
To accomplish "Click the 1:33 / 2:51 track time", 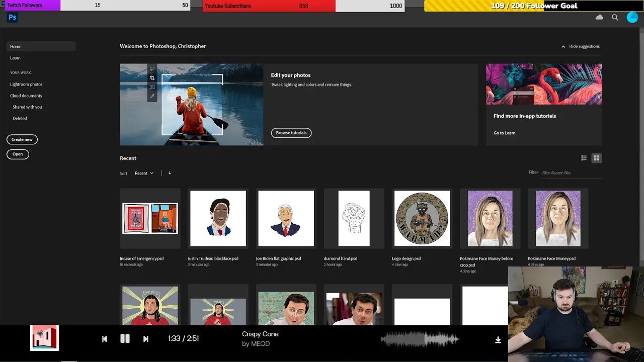I will (183, 338).
